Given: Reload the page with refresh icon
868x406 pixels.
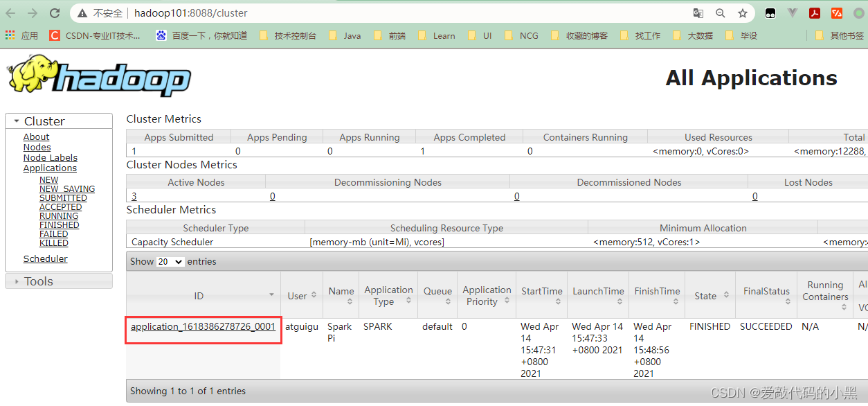Looking at the screenshot, I should point(55,13).
